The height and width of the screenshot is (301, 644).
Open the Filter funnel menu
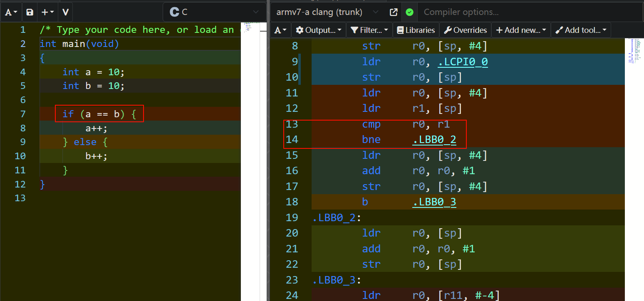point(369,30)
